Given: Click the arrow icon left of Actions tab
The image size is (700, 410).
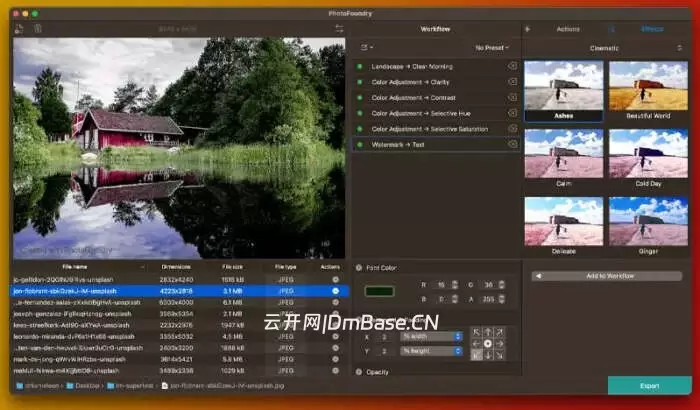Looking at the screenshot, I should point(527,29).
